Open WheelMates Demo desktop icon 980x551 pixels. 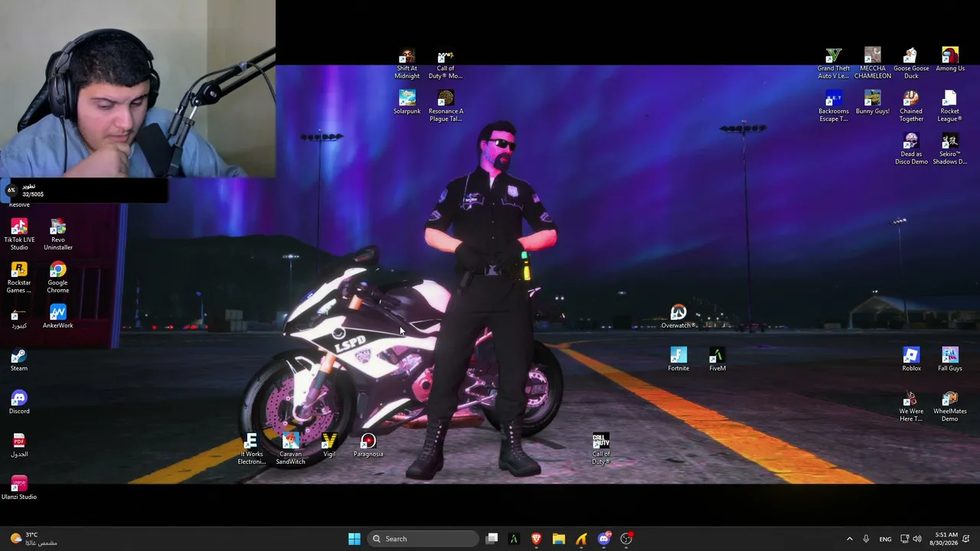click(950, 406)
